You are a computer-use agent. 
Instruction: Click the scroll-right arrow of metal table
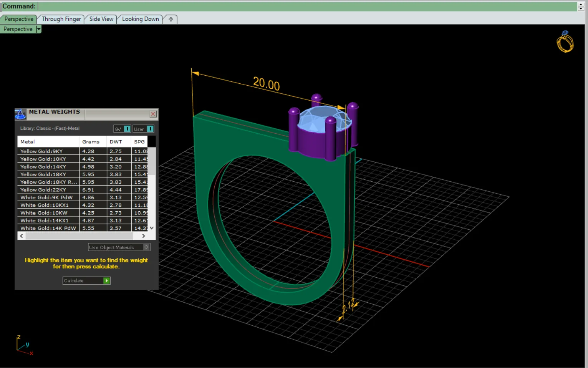144,236
